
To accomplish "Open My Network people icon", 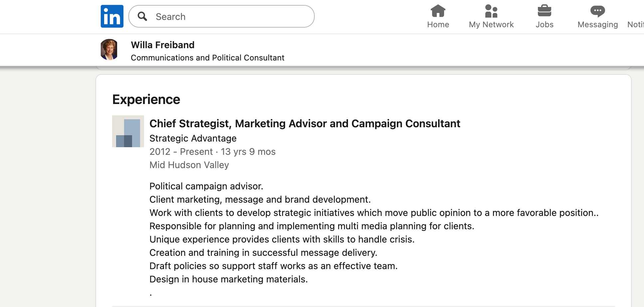I will click(x=491, y=11).
